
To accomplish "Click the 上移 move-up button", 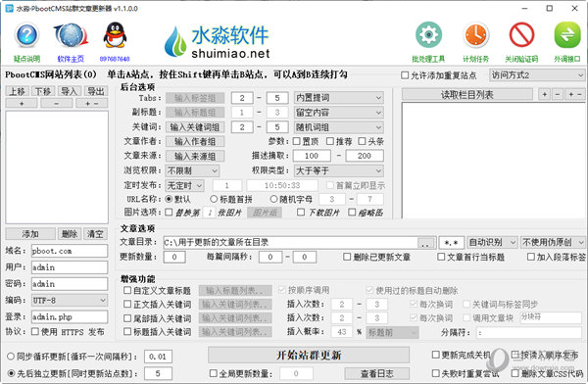I will pyautogui.click(x=18, y=91).
